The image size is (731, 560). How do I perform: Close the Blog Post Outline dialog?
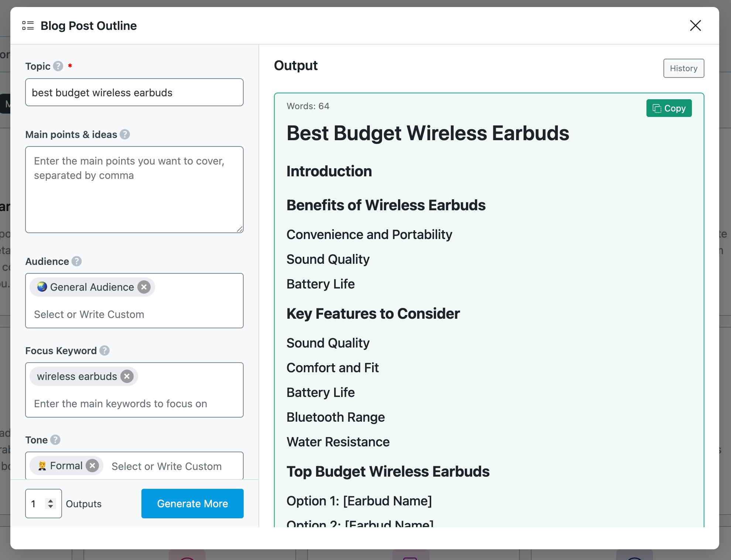point(695,25)
